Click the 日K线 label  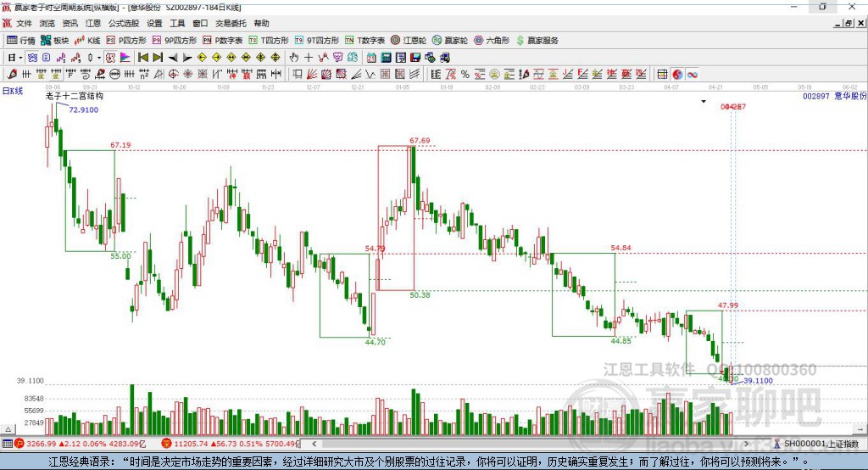click(12, 91)
